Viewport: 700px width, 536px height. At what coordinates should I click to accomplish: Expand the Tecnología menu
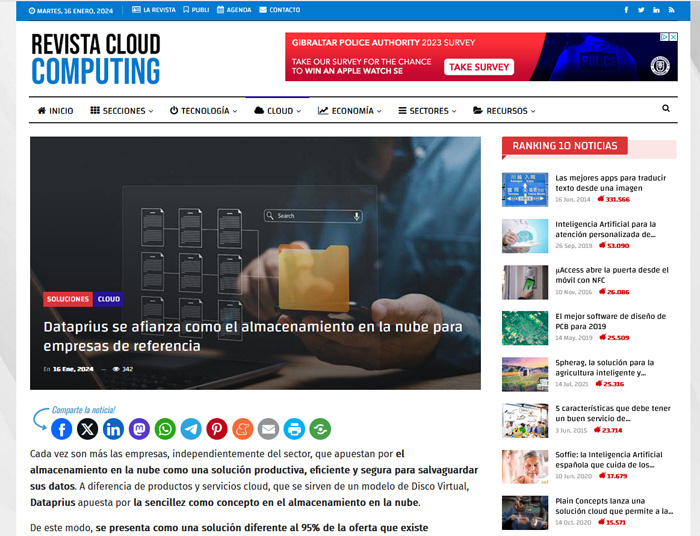(x=204, y=111)
